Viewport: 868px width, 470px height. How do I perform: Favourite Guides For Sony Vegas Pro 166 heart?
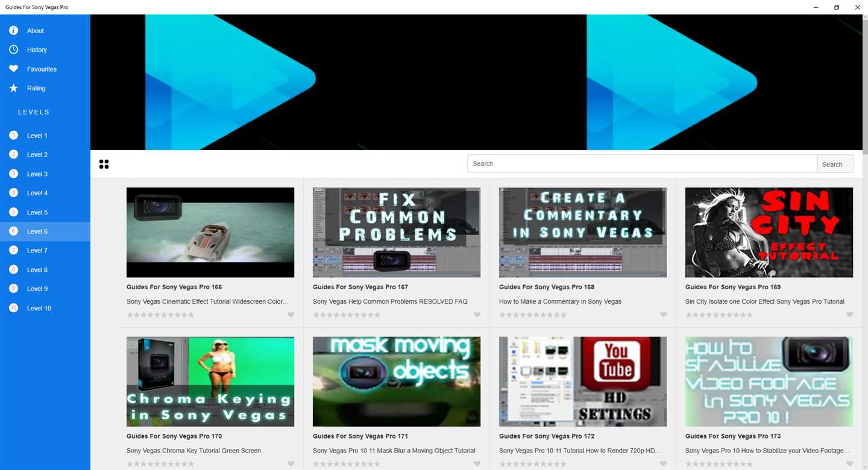point(291,315)
